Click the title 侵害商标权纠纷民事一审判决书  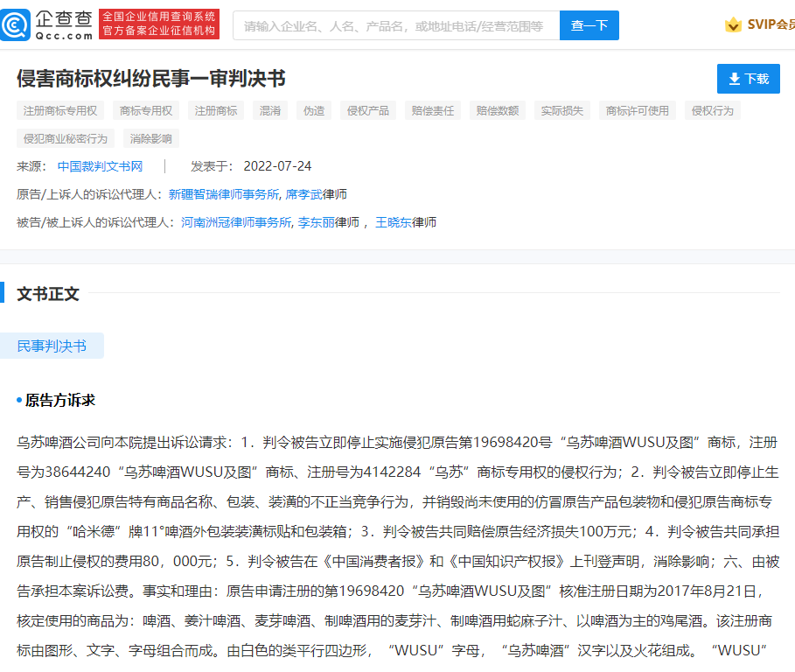[151, 79]
